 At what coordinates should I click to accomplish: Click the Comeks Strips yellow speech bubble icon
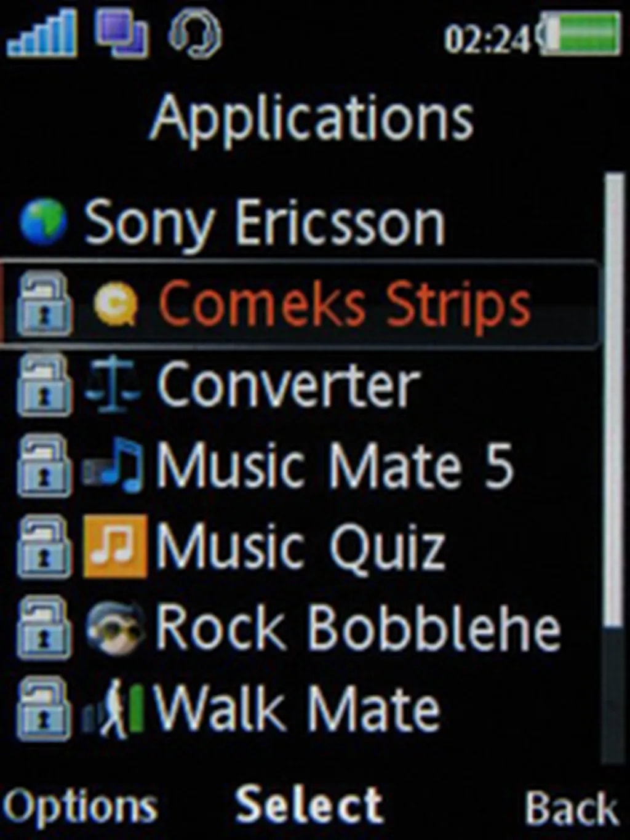pos(114,303)
